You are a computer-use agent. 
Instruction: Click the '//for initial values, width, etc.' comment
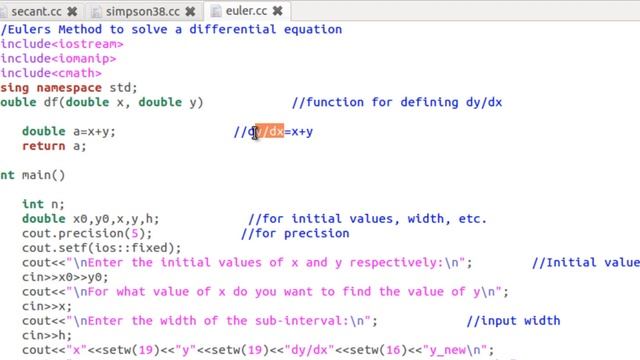pos(367,219)
